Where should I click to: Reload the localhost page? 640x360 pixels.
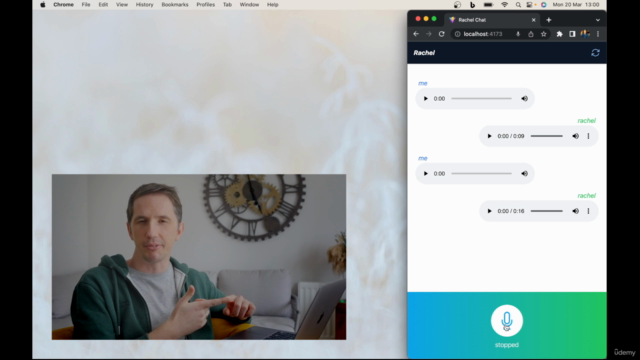point(441,34)
